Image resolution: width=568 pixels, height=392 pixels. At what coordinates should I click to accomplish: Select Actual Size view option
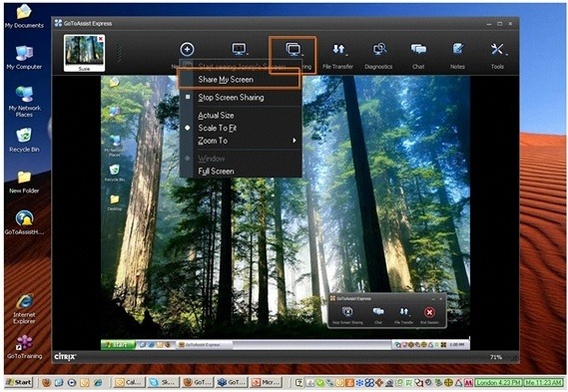pos(241,115)
